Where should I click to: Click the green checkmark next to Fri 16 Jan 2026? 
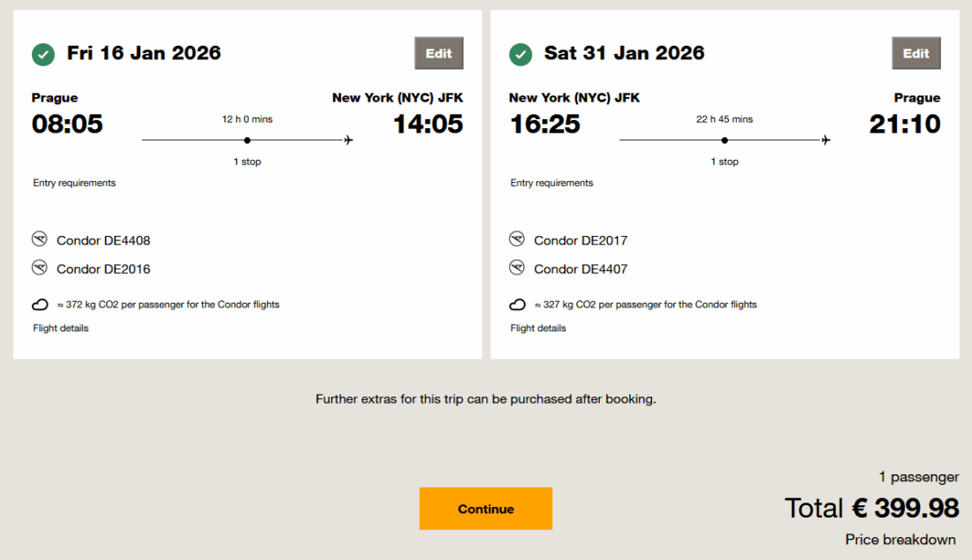43,54
